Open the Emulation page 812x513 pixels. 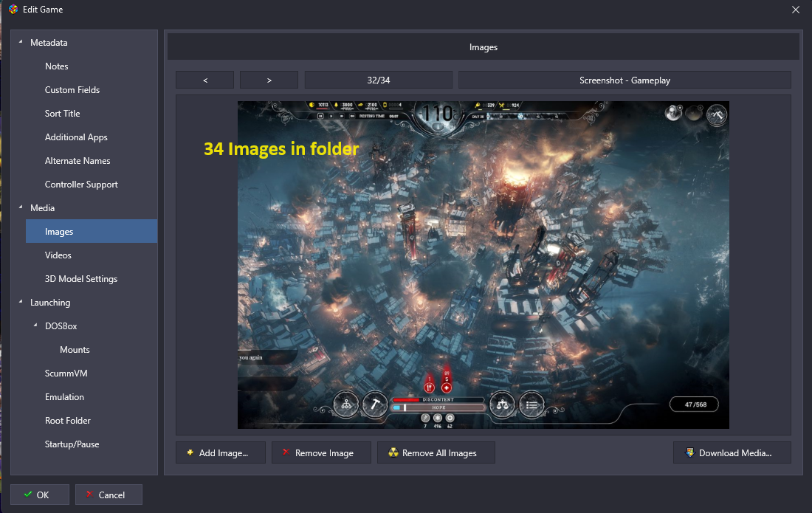(64, 397)
